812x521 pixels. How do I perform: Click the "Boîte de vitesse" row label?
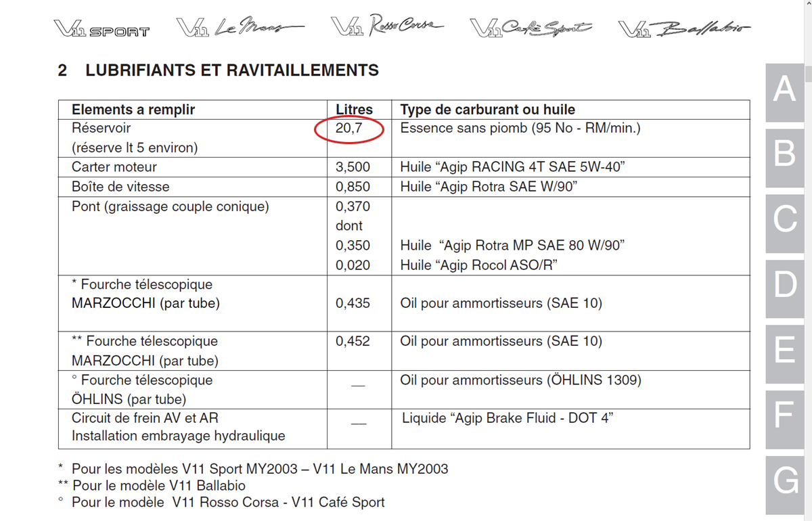pos(120,187)
